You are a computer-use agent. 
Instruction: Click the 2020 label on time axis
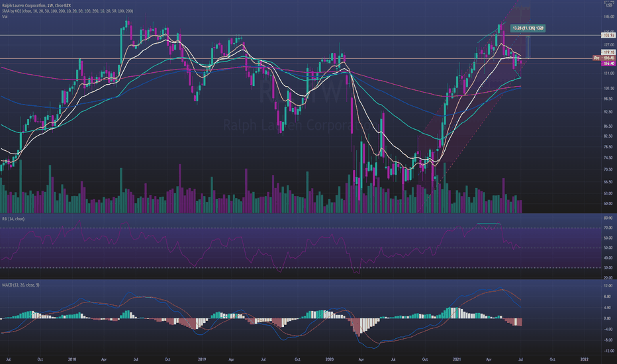click(330, 359)
